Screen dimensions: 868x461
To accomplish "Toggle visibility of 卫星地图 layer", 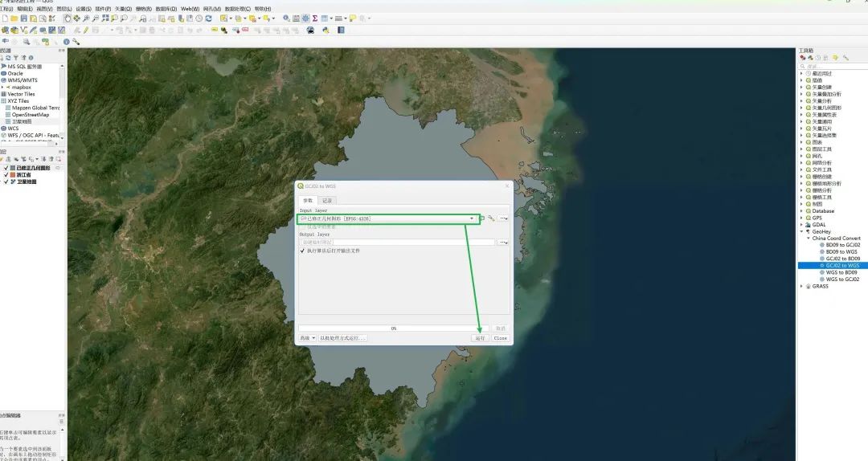I will click(x=6, y=182).
